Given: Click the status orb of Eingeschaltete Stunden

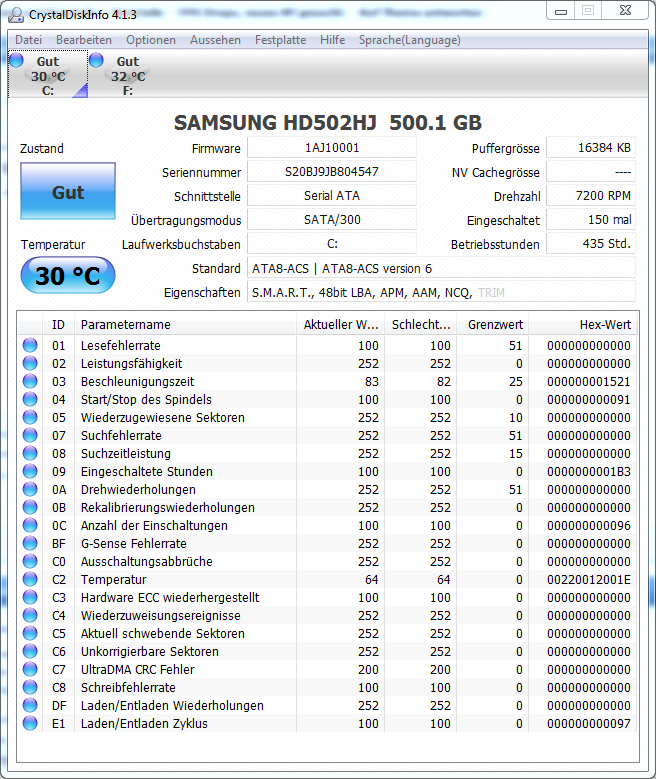Looking at the screenshot, I should coord(30,471).
